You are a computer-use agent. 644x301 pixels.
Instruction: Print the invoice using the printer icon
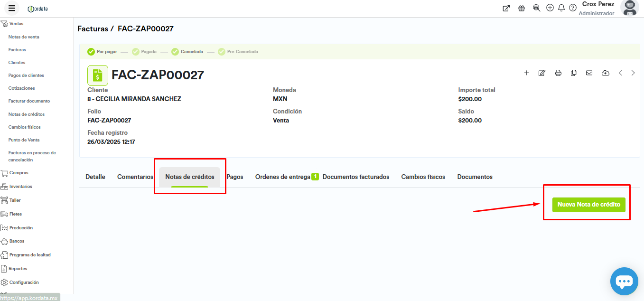pos(558,73)
